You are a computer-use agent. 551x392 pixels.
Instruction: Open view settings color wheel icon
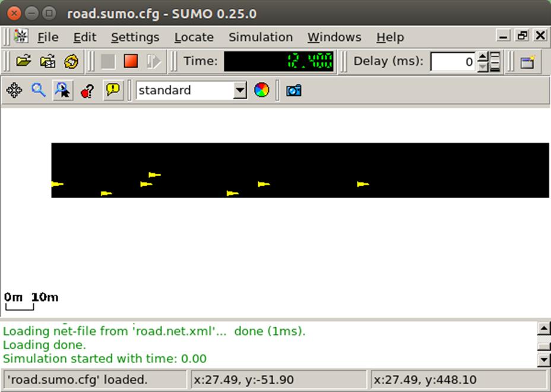261,90
